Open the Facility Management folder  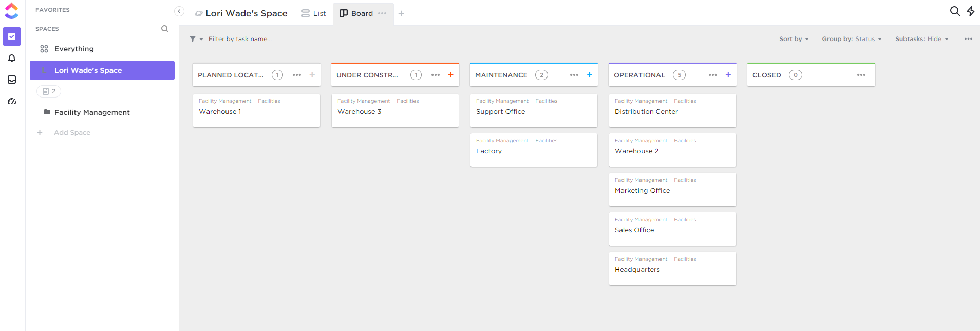coord(92,112)
